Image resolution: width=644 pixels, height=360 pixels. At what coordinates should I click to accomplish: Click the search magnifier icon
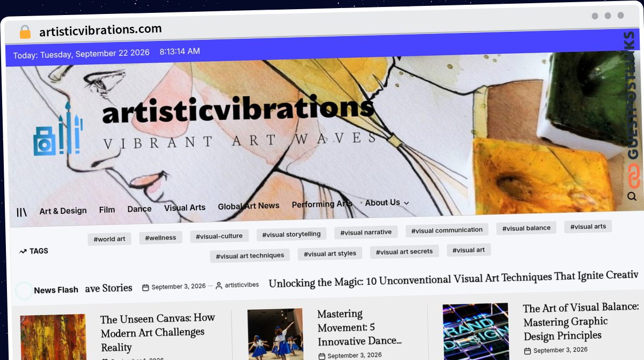pyautogui.click(x=632, y=196)
